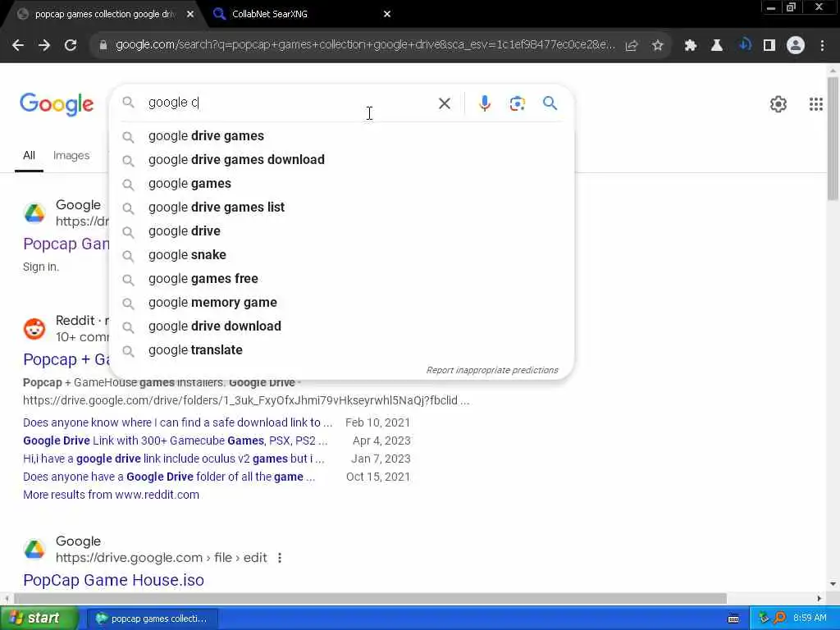Open Google apps grid
The image size is (840, 630).
pos(815,104)
